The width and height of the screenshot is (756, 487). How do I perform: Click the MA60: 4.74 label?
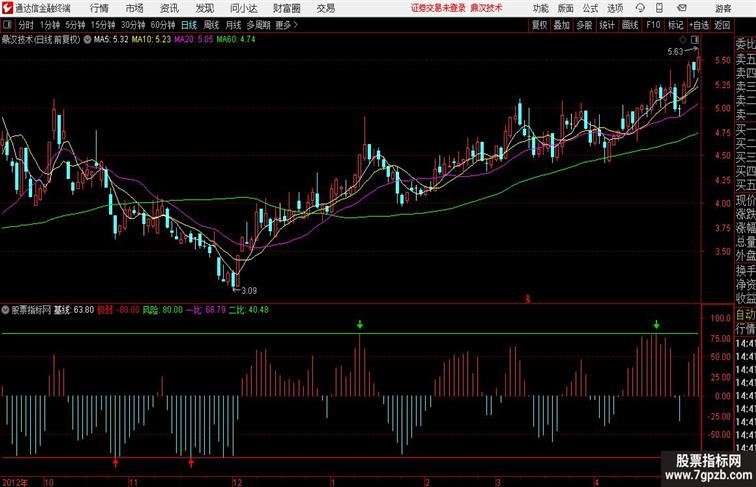(x=236, y=40)
